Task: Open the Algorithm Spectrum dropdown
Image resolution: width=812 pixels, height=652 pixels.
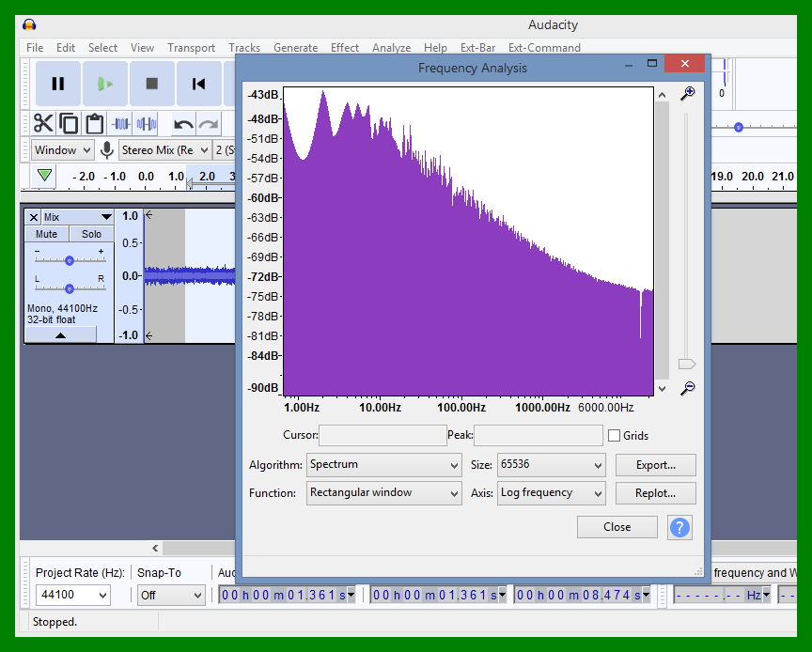Action: coord(384,464)
